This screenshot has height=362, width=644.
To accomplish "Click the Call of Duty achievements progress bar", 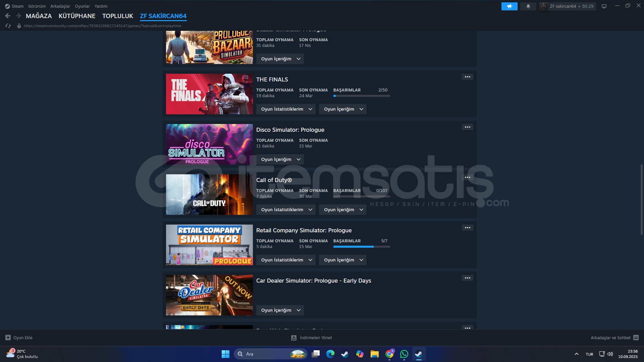I will pos(362,196).
